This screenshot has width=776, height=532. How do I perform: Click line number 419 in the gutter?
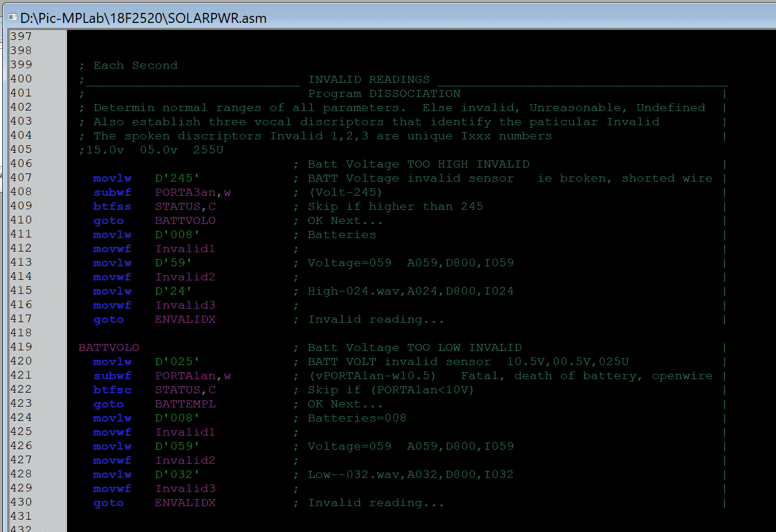click(x=21, y=347)
